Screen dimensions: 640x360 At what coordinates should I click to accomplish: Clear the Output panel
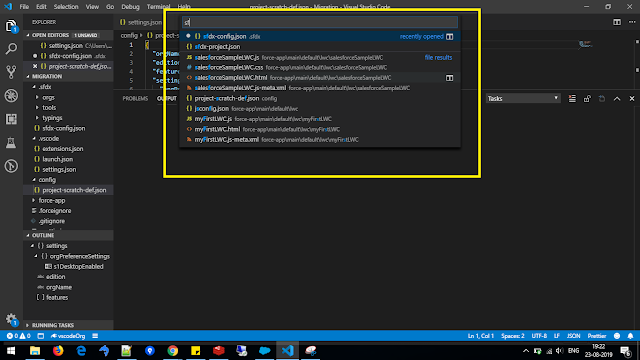pos(572,98)
